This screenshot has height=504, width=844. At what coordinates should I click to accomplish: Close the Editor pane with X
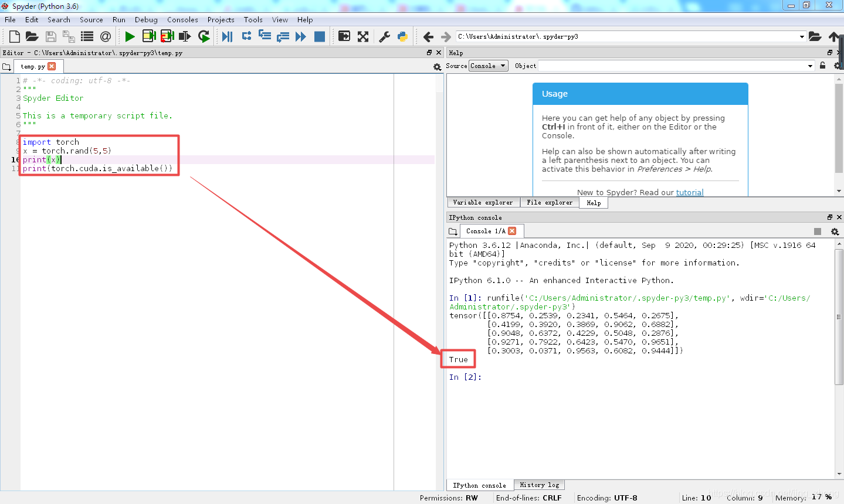439,53
